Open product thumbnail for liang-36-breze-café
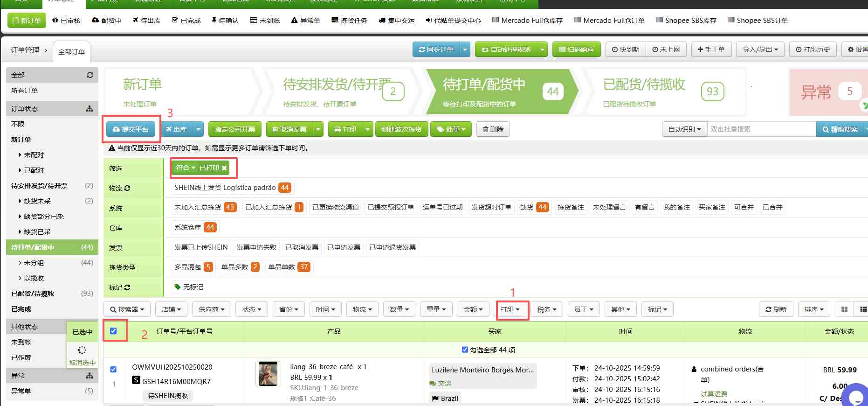This screenshot has height=406, width=868. pyautogui.click(x=268, y=373)
